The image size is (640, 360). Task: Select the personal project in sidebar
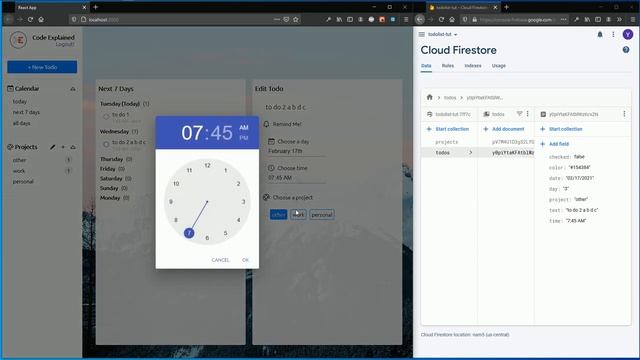tap(23, 182)
